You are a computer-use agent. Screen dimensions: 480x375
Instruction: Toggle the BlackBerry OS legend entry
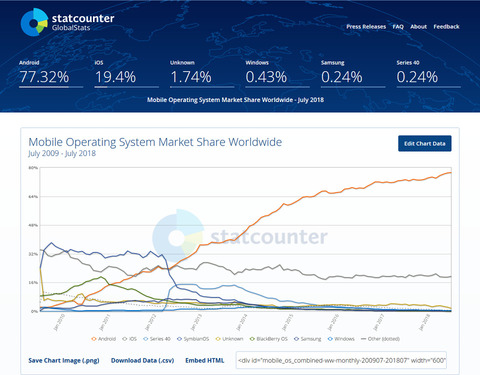pos(269,339)
